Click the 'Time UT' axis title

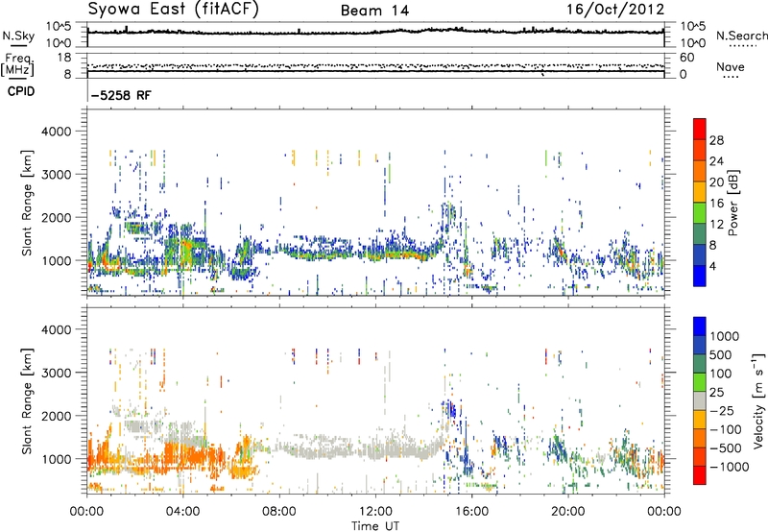pos(375,525)
